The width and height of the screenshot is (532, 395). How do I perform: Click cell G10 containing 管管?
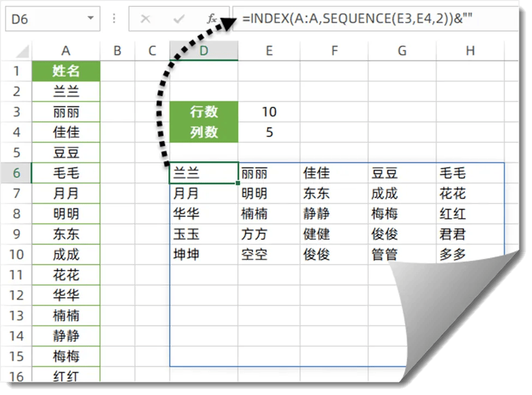[402, 255]
